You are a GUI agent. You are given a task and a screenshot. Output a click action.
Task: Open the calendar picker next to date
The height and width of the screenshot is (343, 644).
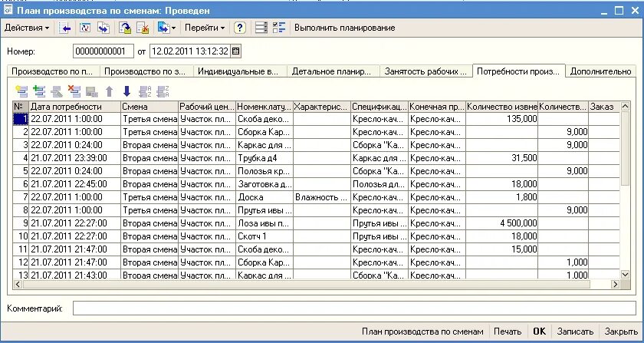pos(236,51)
